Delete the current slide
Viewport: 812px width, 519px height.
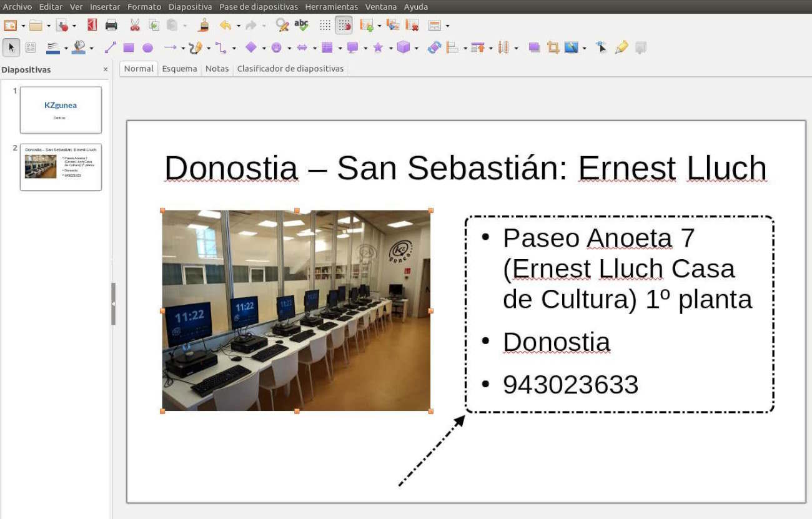(x=412, y=25)
